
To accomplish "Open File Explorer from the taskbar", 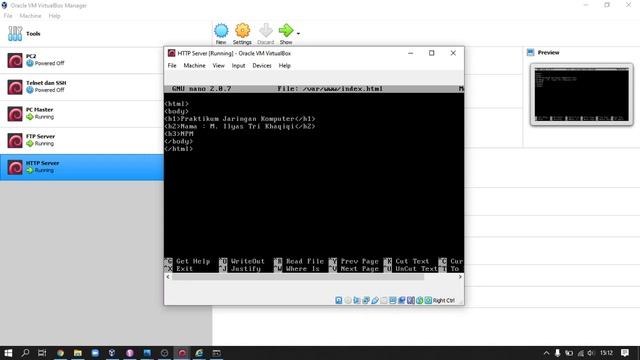I will pos(78,353).
